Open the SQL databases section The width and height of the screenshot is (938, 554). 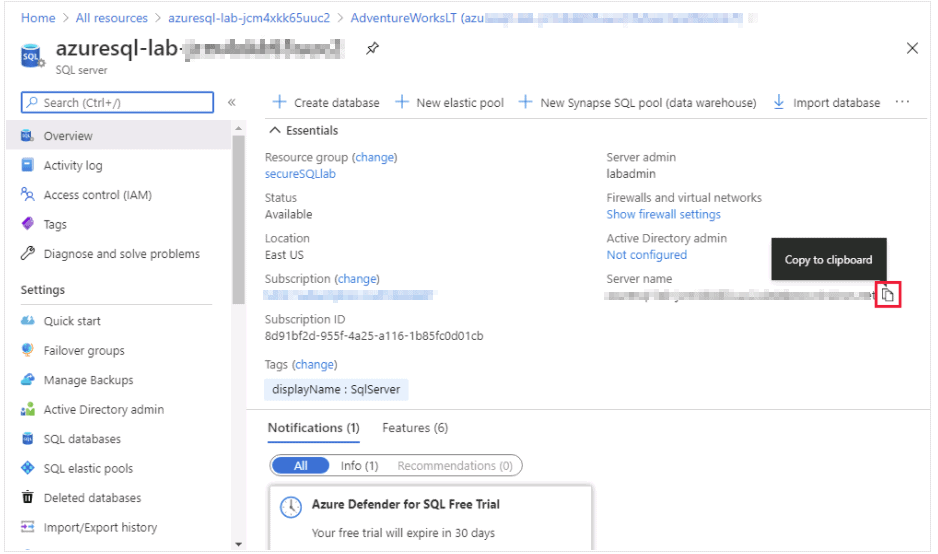pyautogui.click(x=82, y=439)
